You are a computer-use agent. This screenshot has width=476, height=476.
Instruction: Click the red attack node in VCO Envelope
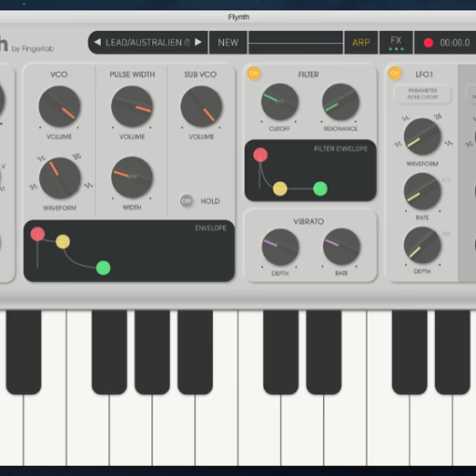click(x=37, y=234)
